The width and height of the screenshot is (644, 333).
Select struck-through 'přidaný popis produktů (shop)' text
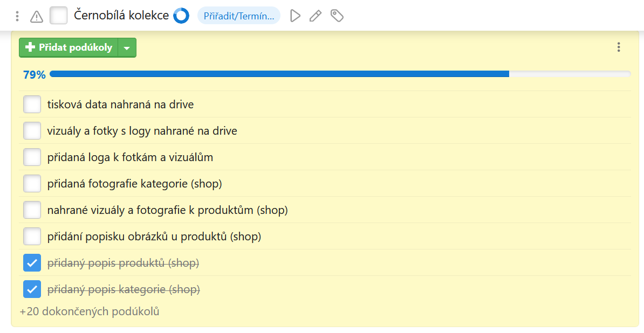tap(123, 263)
